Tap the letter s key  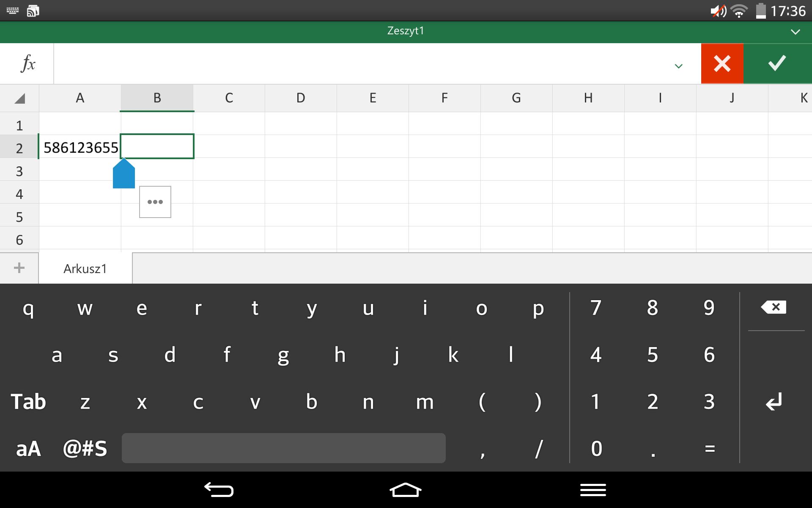[x=113, y=355]
